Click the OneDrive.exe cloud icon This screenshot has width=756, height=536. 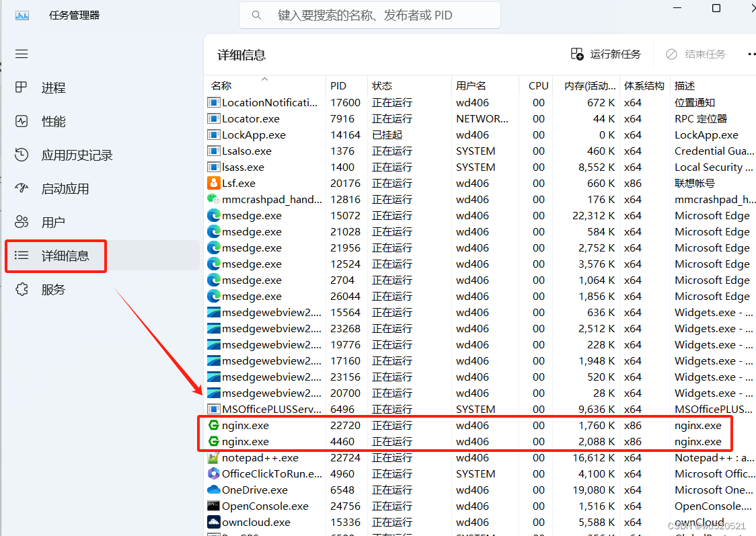[214, 490]
